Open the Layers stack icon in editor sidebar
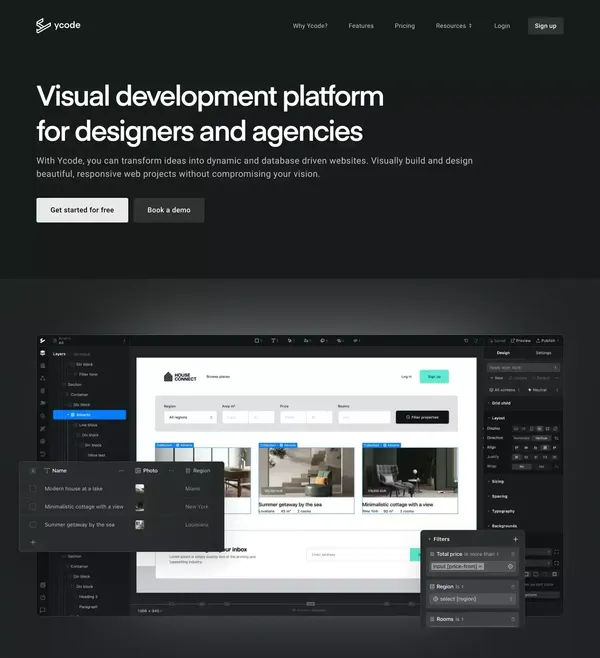The height and width of the screenshot is (658, 600). [x=42, y=353]
